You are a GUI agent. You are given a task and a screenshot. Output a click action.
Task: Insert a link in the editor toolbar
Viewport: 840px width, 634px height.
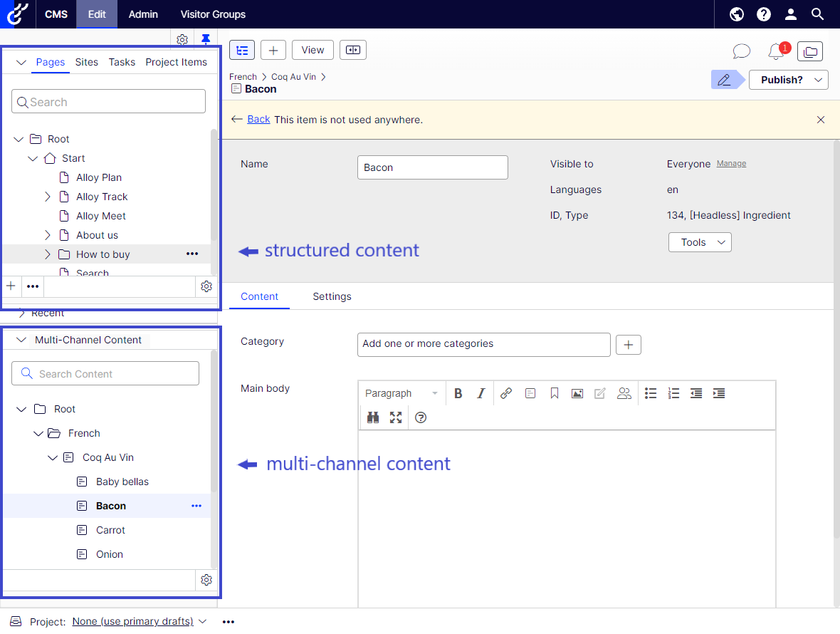pos(506,393)
